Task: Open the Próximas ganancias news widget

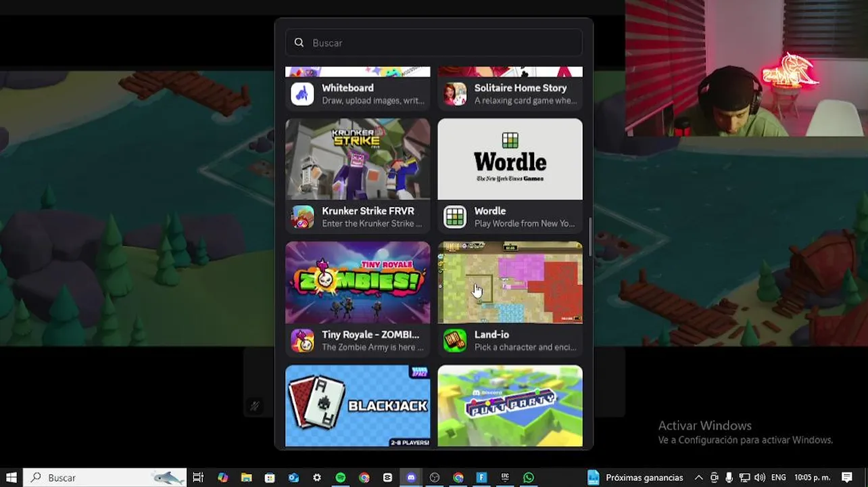Action: pyautogui.click(x=635, y=478)
